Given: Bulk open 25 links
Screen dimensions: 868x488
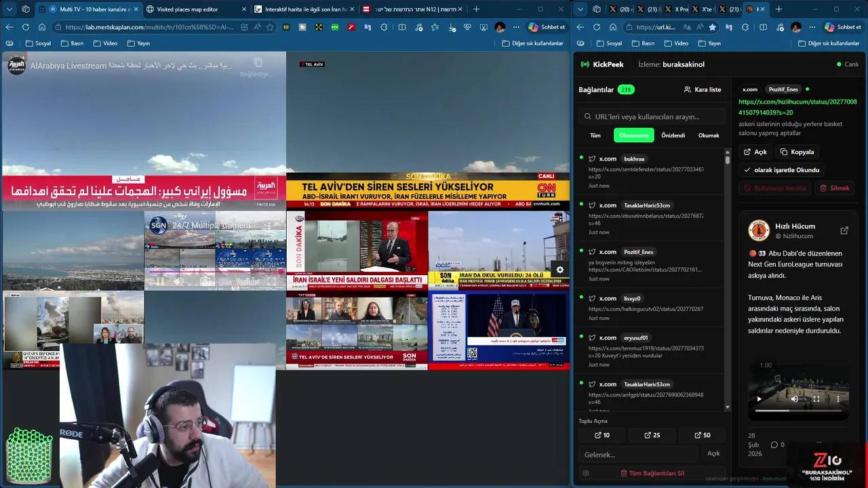Looking at the screenshot, I should (652, 435).
